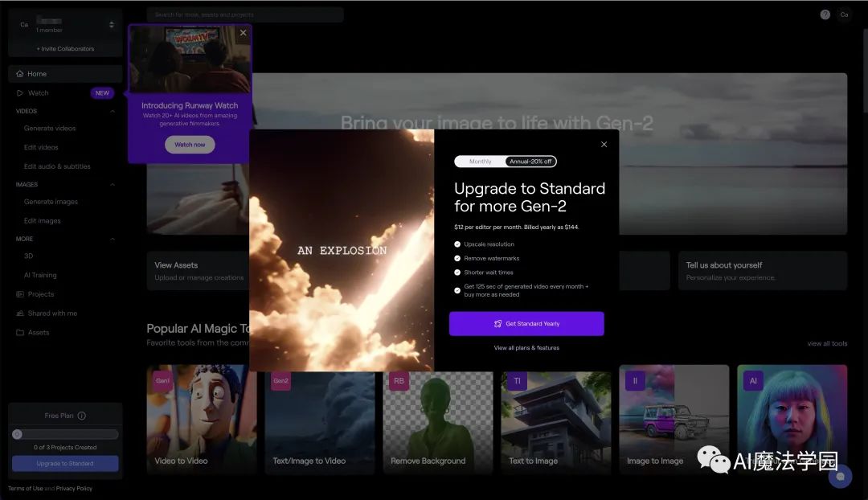
Task: Open the Text to Image tool card
Action: coord(556,423)
